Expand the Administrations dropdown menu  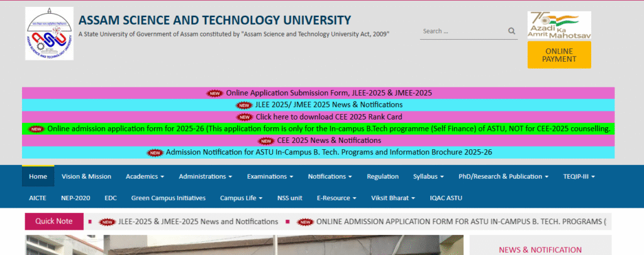206,176
